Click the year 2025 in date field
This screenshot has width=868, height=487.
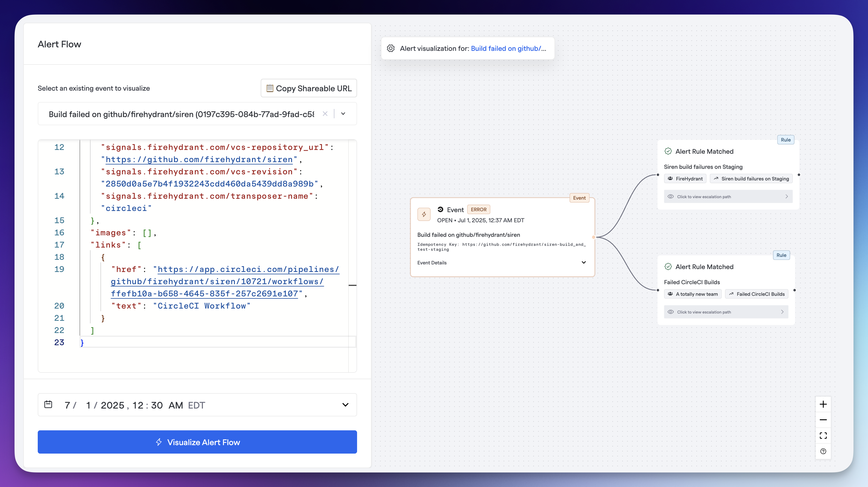tap(113, 405)
